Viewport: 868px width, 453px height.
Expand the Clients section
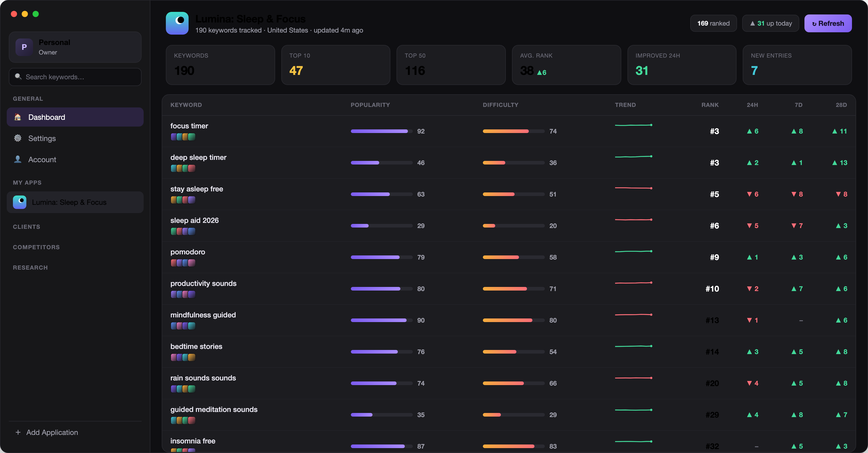(27, 227)
